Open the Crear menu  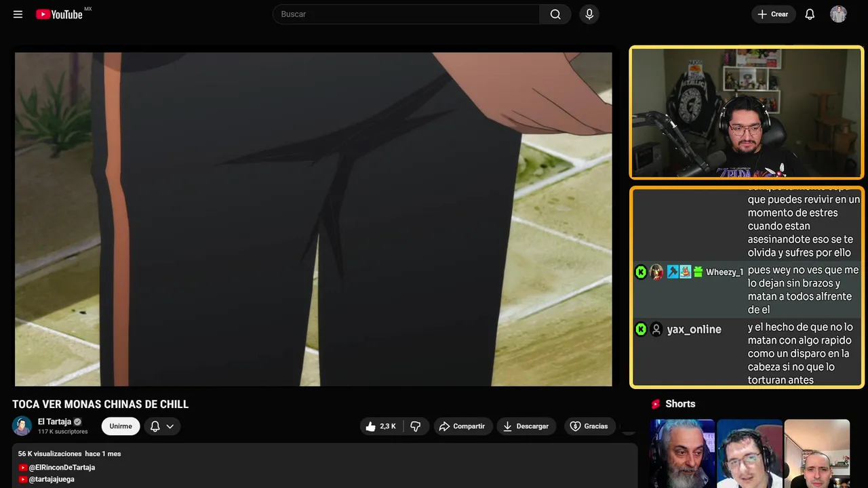[x=773, y=14]
